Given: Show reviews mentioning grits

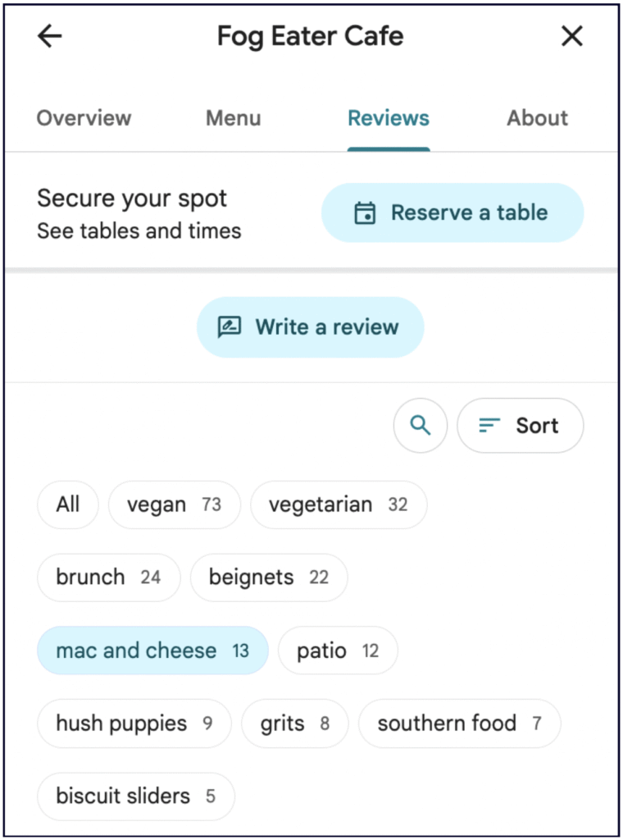Looking at the screenshot, I should [x=294, y=724].
